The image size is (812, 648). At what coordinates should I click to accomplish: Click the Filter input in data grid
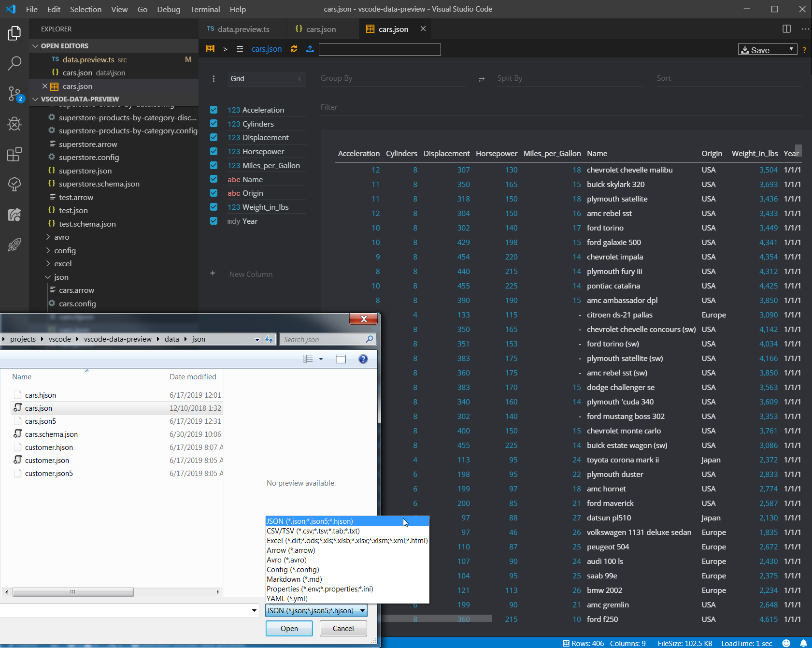coord(561,107)
